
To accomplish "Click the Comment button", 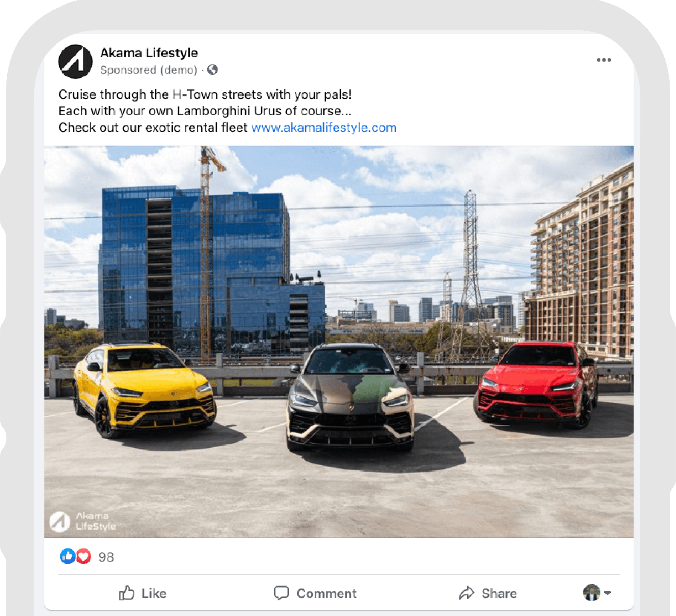I will [x=315, y=593].
